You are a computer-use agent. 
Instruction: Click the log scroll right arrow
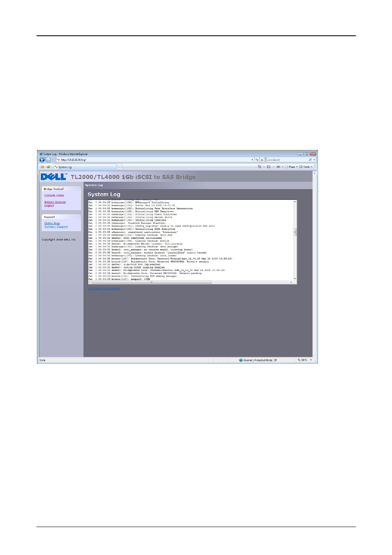click(291, 282)
